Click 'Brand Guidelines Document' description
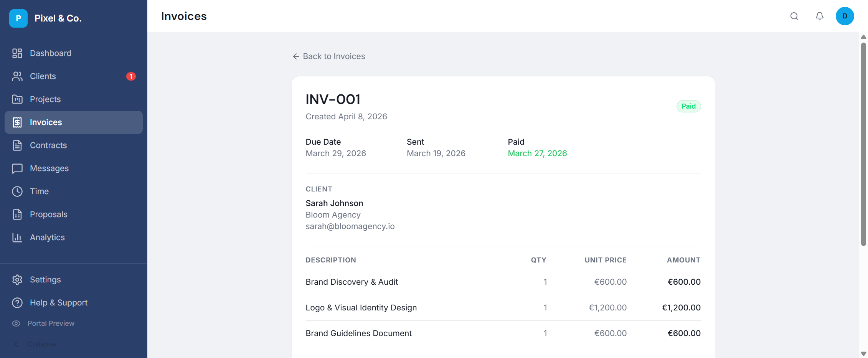The width and height of the screenshot is (868, 358). point(359,333)
